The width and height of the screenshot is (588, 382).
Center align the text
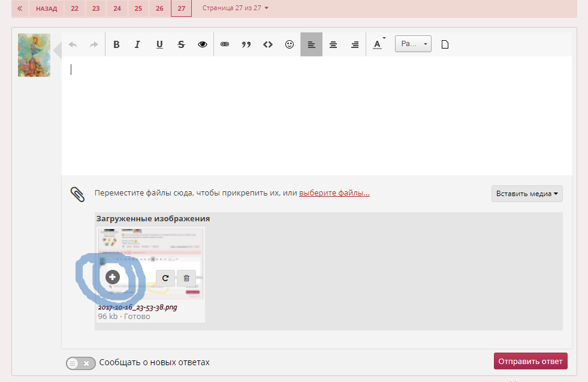pos(333,44)
